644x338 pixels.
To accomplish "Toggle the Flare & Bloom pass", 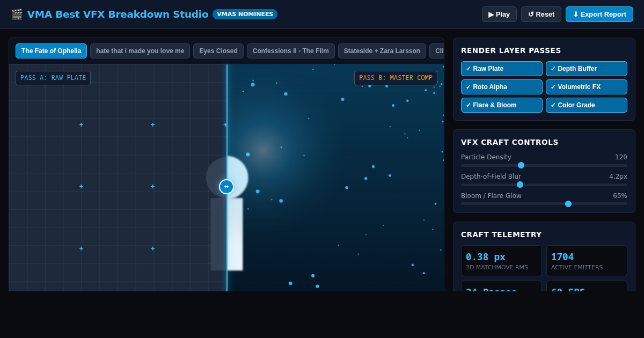I will 502,105.
